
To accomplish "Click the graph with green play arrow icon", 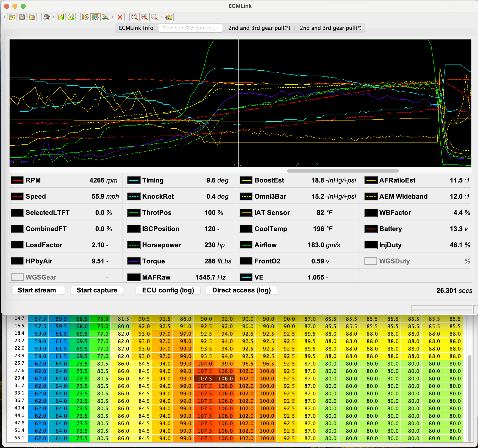I will click(61, 17).
